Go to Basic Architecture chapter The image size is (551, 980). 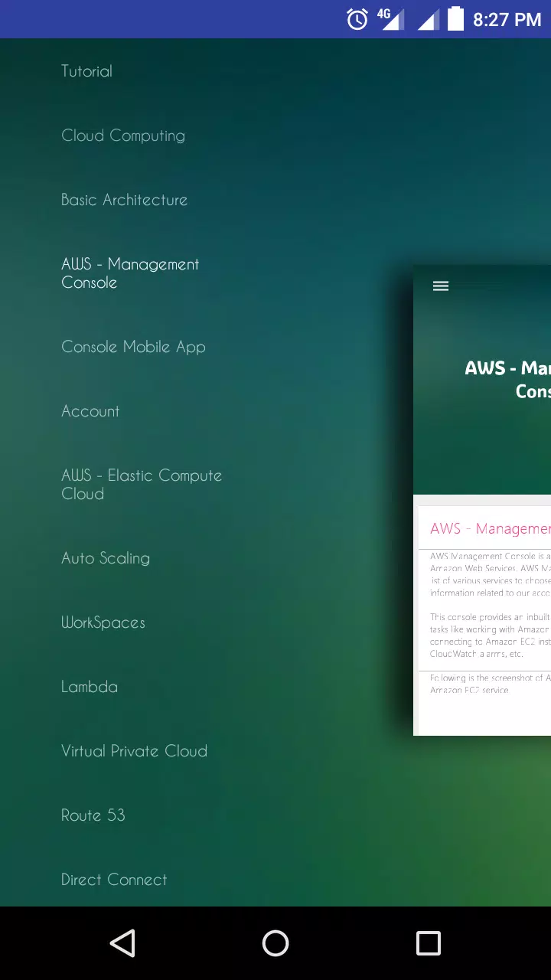124,200
